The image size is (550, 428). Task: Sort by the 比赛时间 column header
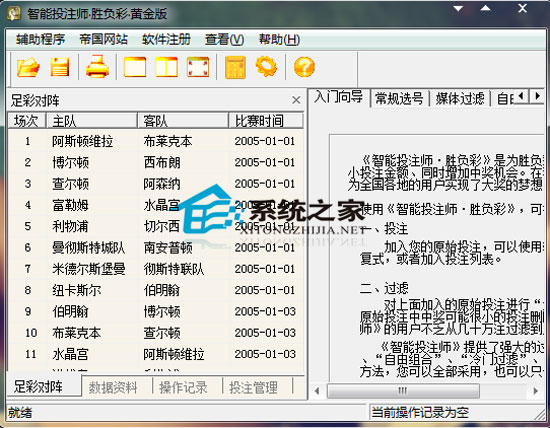[266, 121]
